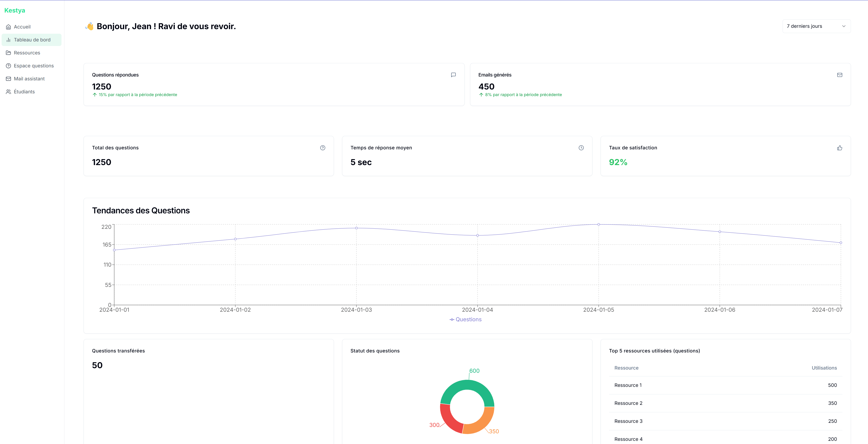Viewport: 868px width, 444px height.
Task: Click the chevron on the date range dropdown
Action: pyautogui.click(x=844, y=26)
